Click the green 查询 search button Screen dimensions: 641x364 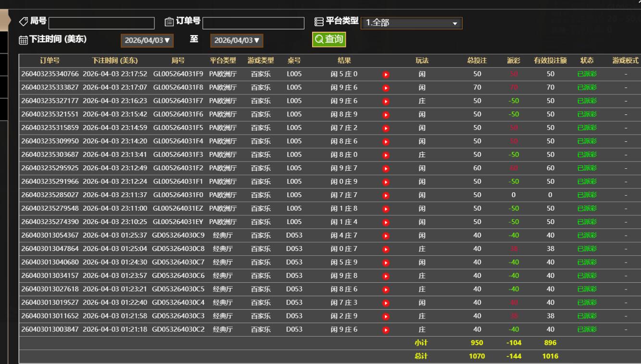click(x=329, y=39)
